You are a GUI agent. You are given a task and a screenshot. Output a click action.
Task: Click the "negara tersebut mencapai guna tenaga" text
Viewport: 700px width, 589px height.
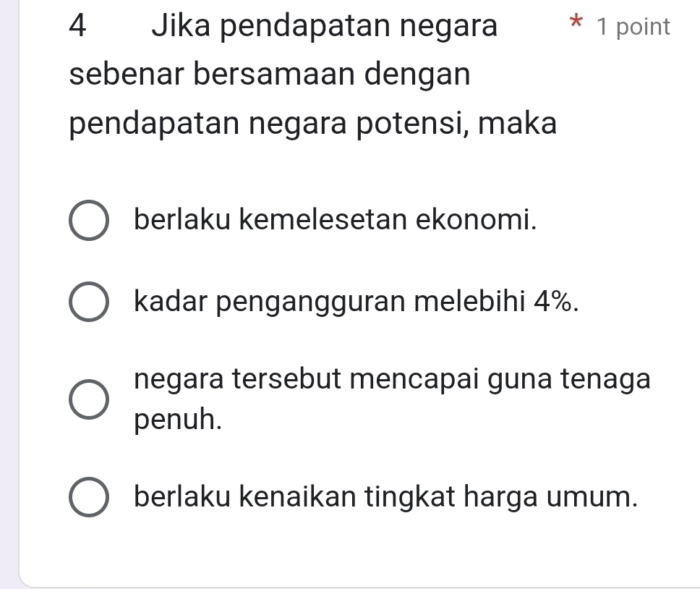coord(392,378)
